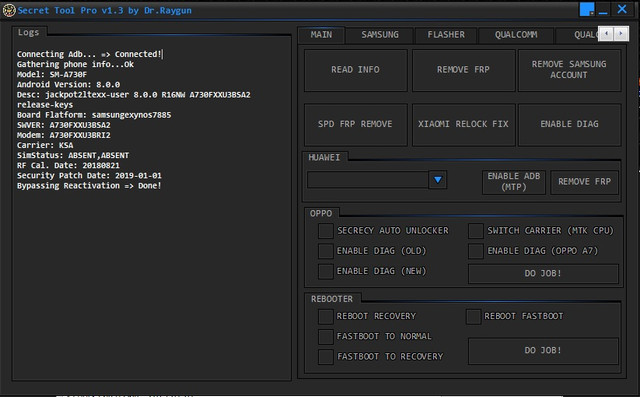This screenshot has width=640, height=397.
Task: Click 'Board Flatform: samsungexynos7885' log line
Action: click(94, 115)
